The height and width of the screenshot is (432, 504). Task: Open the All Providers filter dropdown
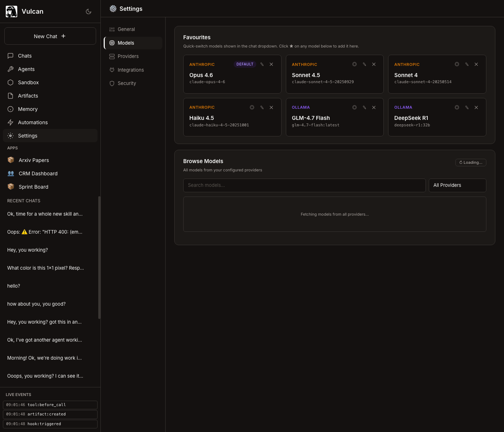(x=457, y=185)
